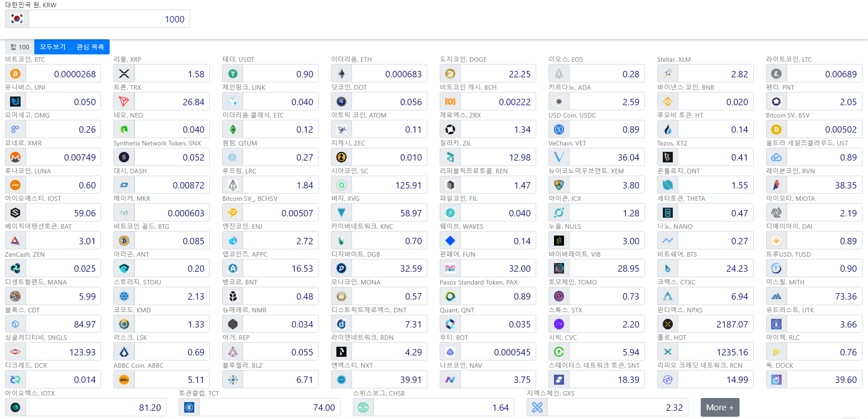The width and height of the screenshot is (868, 419).
Task: Click the ABBC Coin icon
Action: coord(124,380)
